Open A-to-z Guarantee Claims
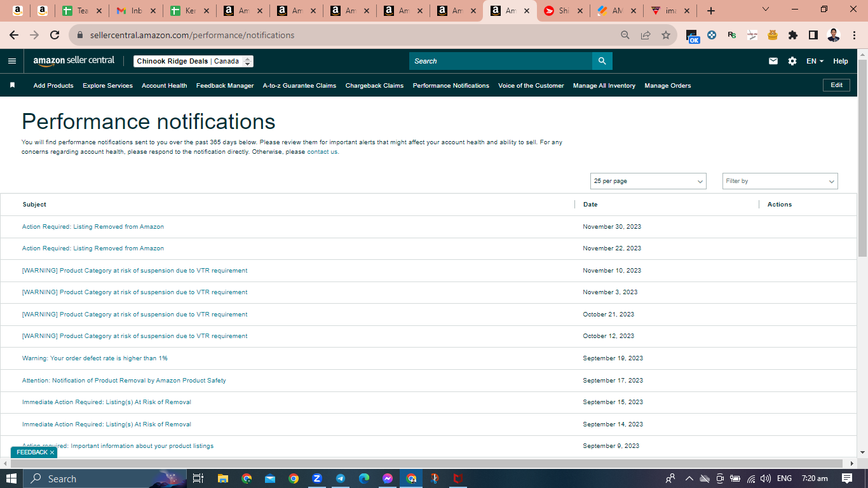Screen dimensions: 868x488 tap(299, 85)
